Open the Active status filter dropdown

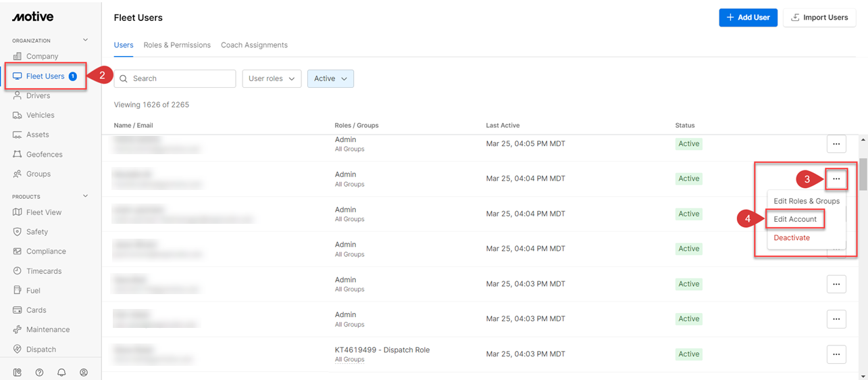330,78
